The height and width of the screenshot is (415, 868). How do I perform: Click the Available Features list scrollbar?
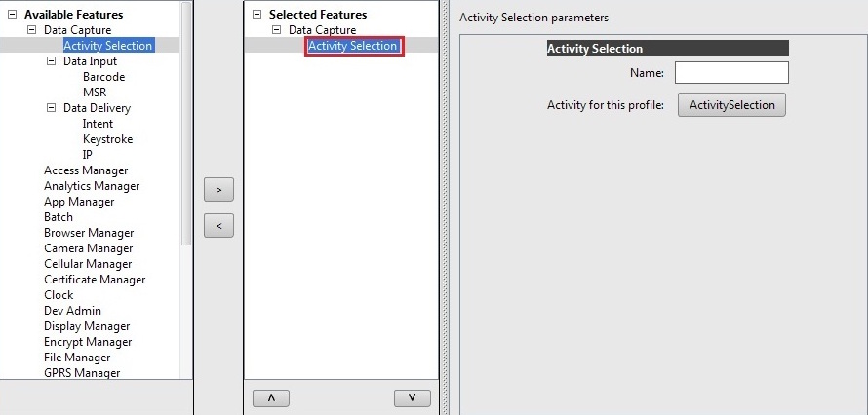click(x=186, y=117)
